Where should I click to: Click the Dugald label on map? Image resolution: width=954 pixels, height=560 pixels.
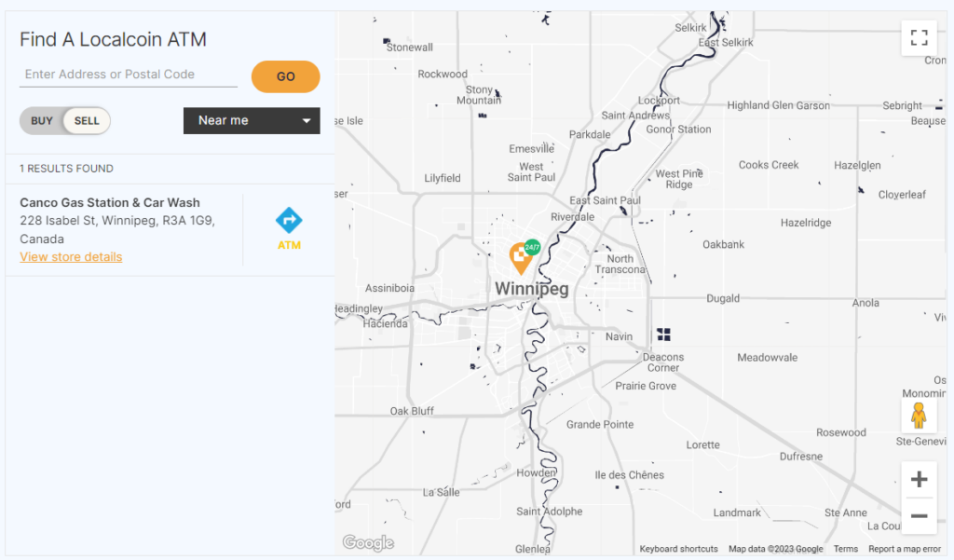(723, 298)
